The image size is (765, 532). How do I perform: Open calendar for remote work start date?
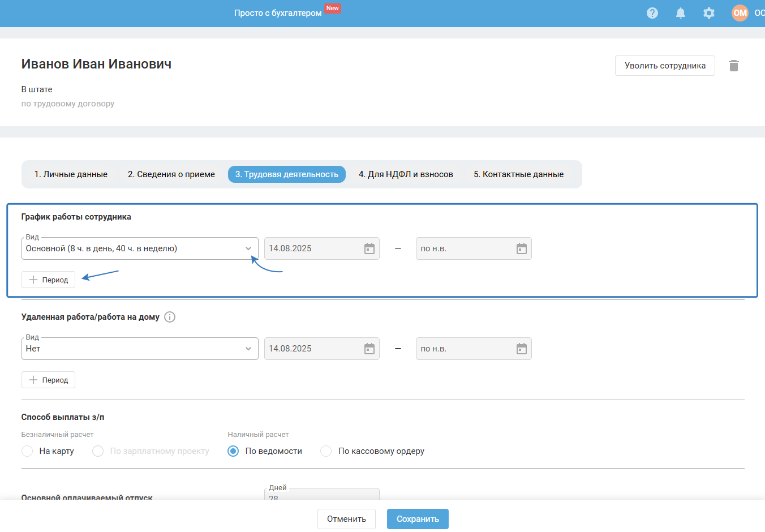(369, 349)
